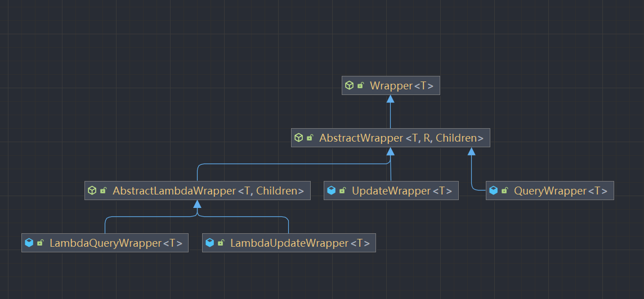Image resolution: width=644 pixels, height=299 pixels.
Task: Select the LambdaUpdateWrapper<T> class name
Action: click(x=299, y=243)
